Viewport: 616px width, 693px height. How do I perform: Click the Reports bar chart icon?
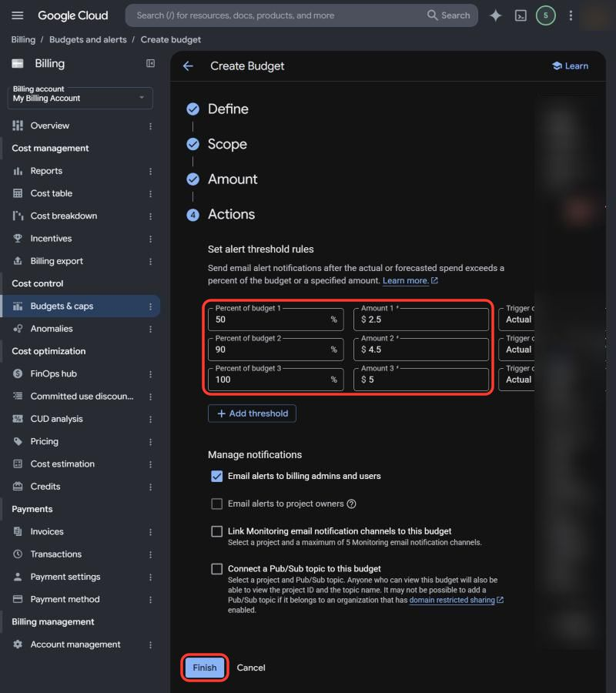(x=18, y=171)
